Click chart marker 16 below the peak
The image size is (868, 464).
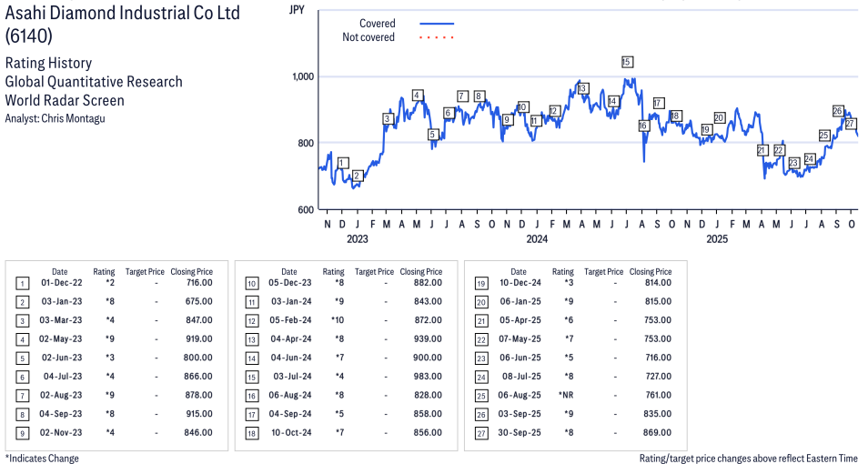(643, 126)
